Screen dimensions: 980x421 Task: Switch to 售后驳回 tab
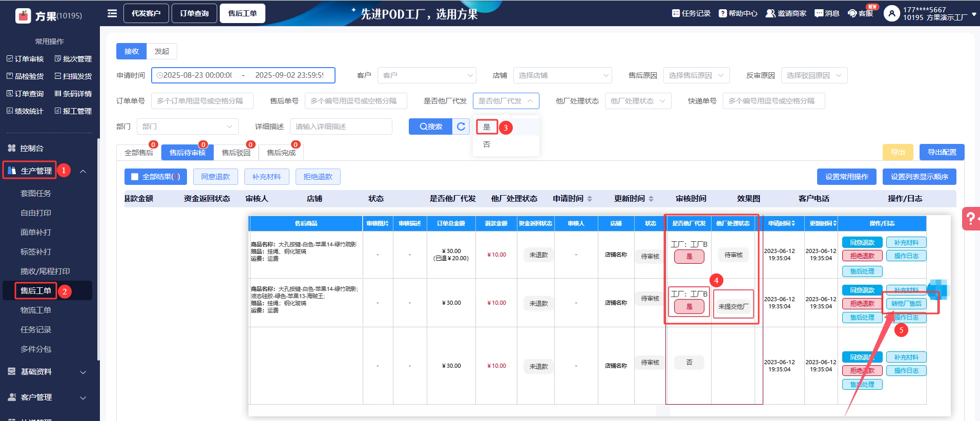tap(236, 153)
